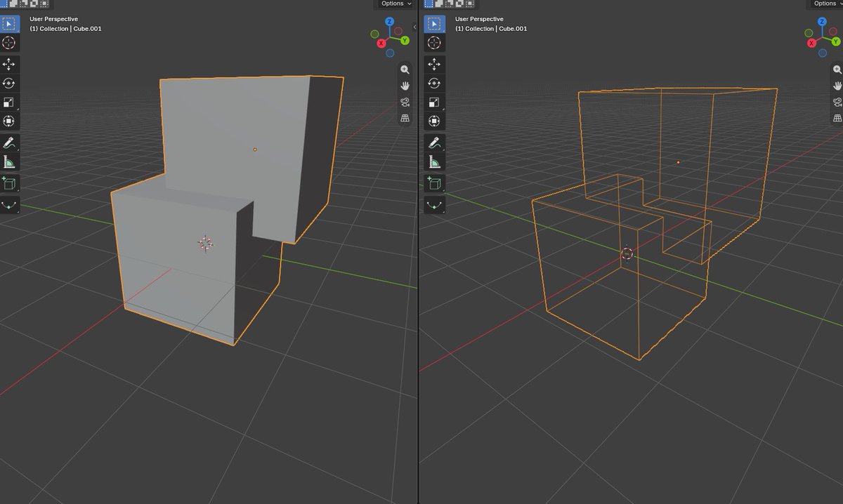843x504 pixels.
Task: Click the Pan hand icon in left viewport
Action: [405, 86]
